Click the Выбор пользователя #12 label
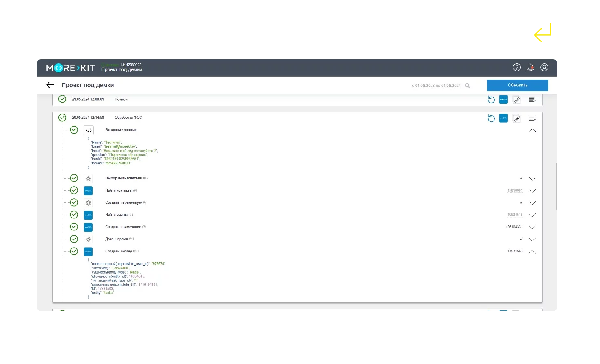The image size is (600, 364). [x=127, y=178]
